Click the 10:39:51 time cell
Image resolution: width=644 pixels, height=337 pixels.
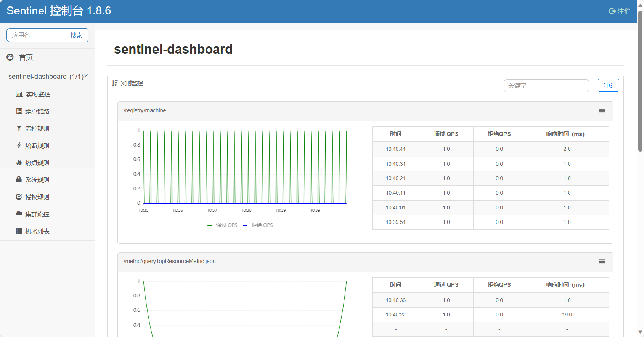click(x=395, y=222)
